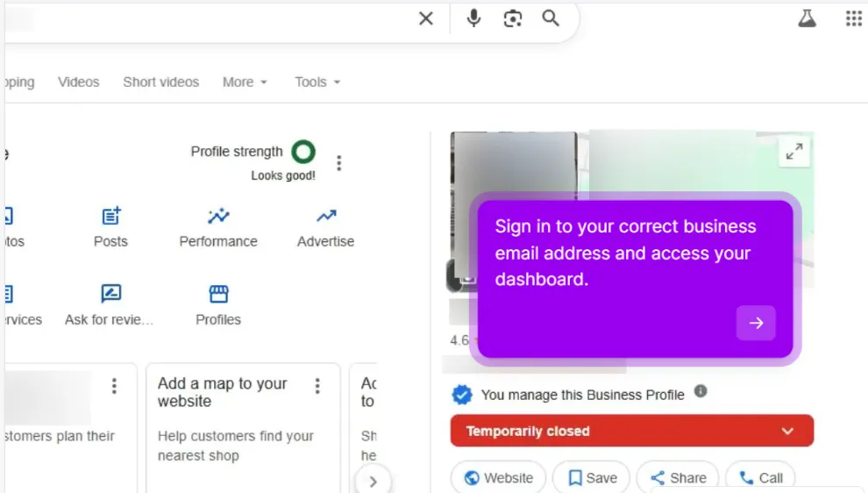Open the Ask for reviews icon
Image resolution: width=868 pixels, height=493 pixels.
110,293
